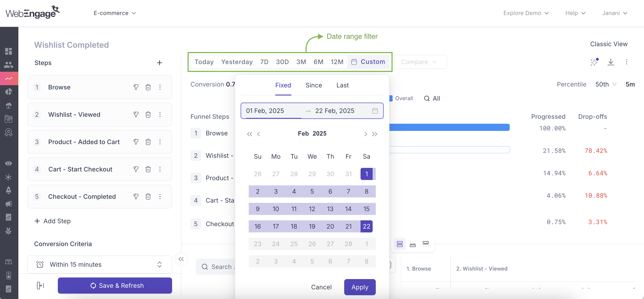
Task: Open the Within 15 minutes criteria dropdown
Action: coord(99,264)
